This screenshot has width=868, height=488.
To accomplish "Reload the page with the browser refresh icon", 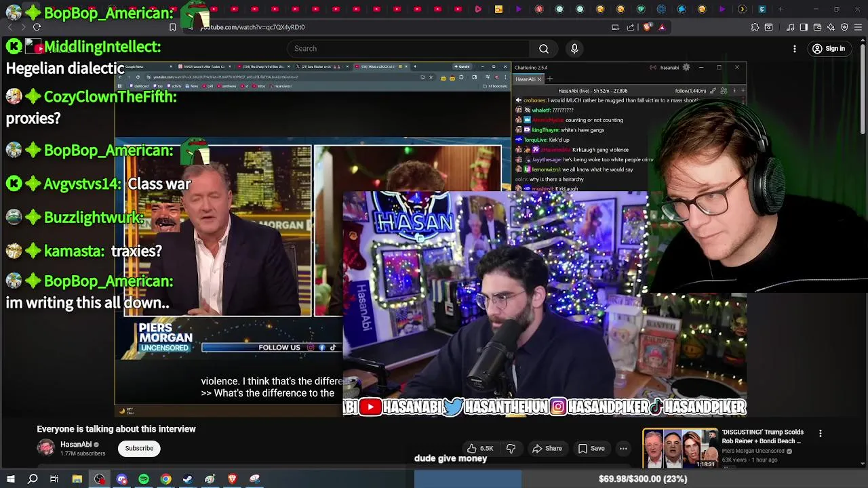I will 37,27.
